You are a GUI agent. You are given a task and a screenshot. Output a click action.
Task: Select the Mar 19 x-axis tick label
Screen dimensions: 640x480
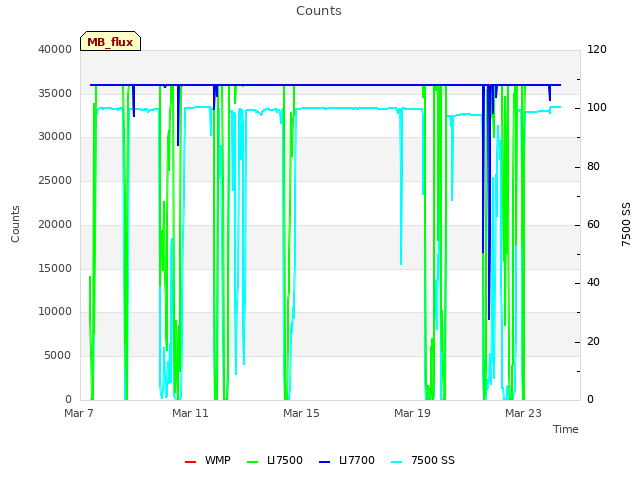pyautogui.click(x=412, y=413)
